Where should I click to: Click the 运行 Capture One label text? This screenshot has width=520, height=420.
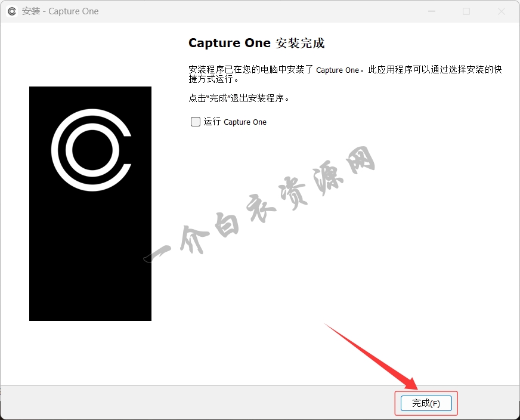235,122
